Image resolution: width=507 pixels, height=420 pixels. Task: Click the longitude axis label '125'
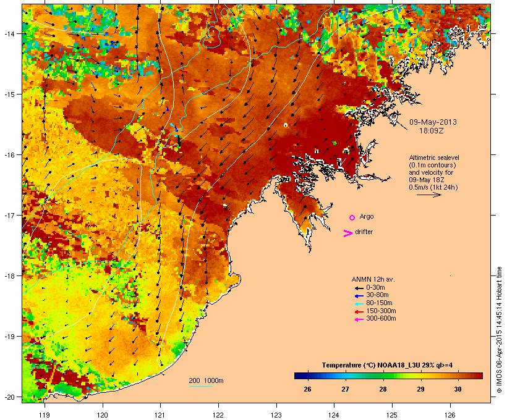[x=392, y=415]
